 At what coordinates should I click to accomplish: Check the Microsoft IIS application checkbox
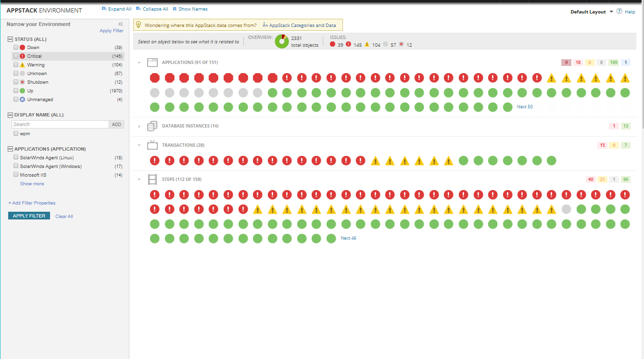15,174
